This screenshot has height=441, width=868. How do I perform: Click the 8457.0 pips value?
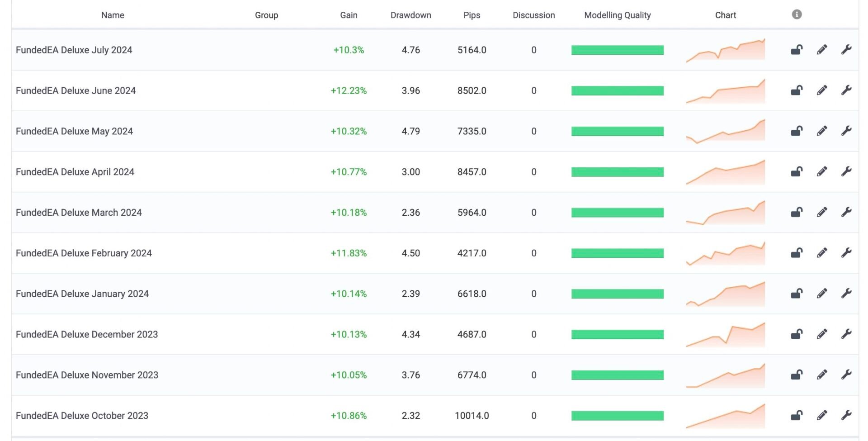472,172
